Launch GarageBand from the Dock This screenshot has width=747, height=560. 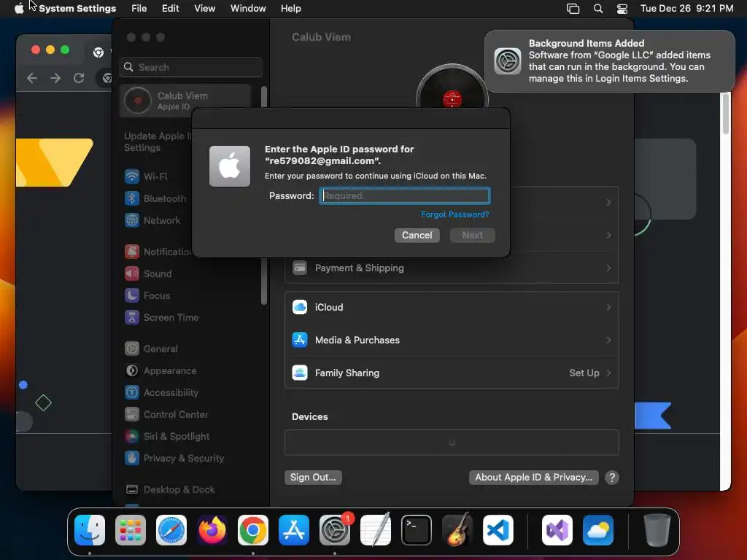[457, 530]
